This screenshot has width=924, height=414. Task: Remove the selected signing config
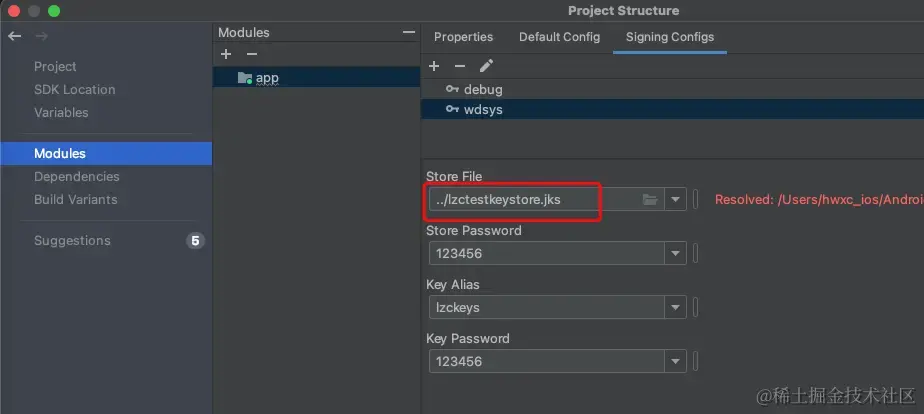(460, 66)
